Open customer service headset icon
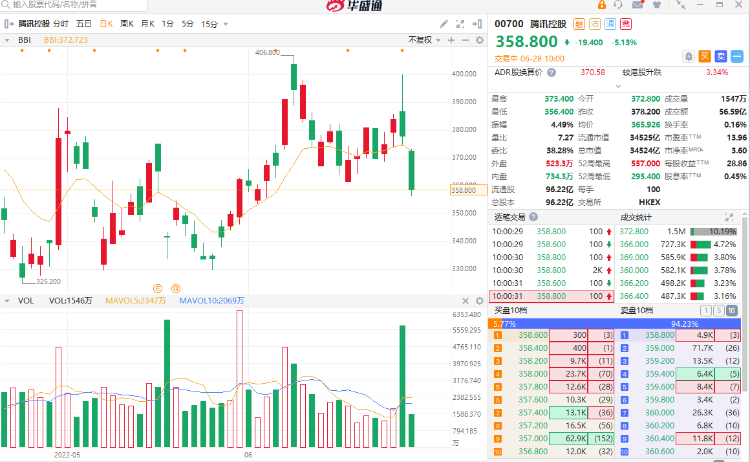 tap(618, 5)
